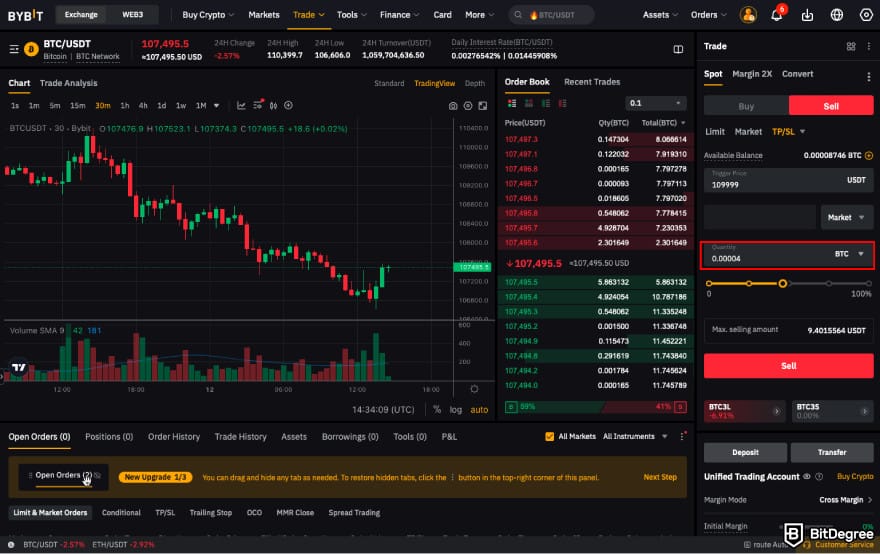Open the Trade Analysis tab
The height and width of the screenshot is (554, 880).
68,83
